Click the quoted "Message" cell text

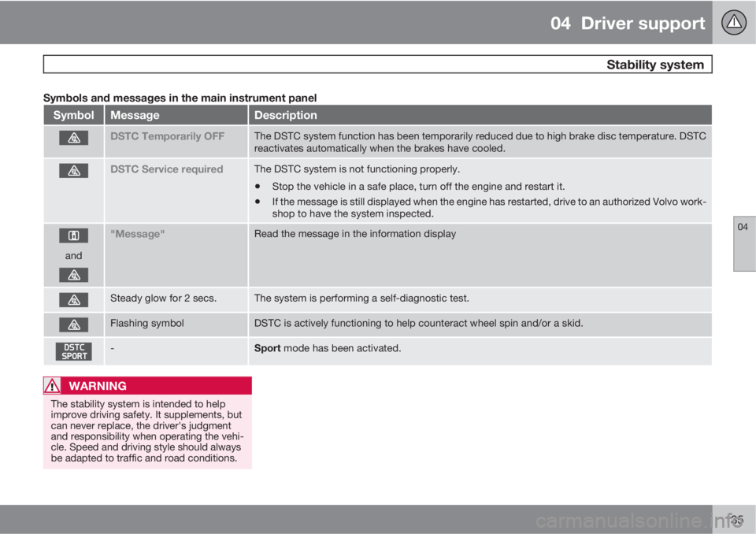click(137, 234)
